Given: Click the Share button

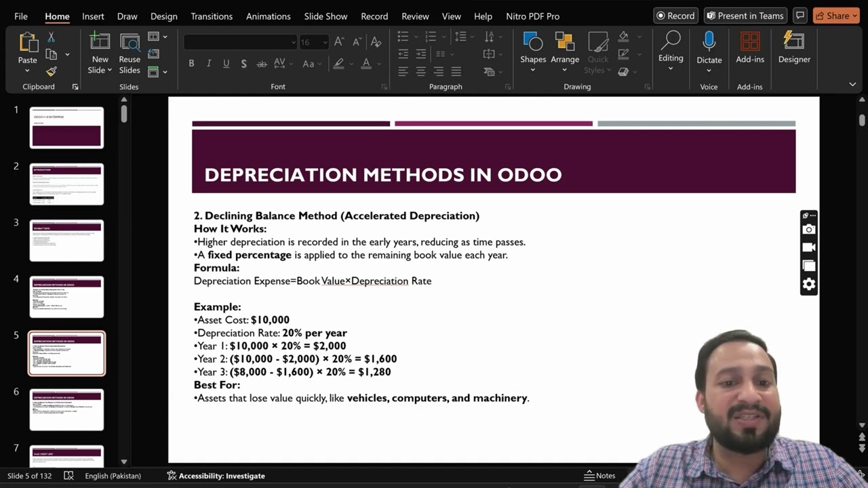Looking at the screenshot, I should coord(836,16).
